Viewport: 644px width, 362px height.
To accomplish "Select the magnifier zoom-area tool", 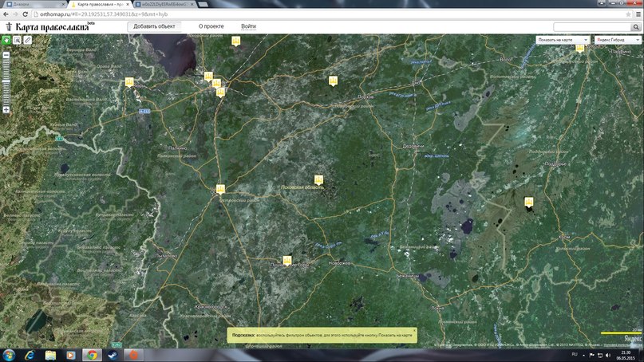I will (17, 40).
